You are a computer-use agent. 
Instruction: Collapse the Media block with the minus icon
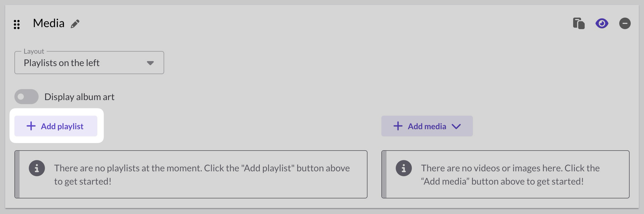point(625,23)
